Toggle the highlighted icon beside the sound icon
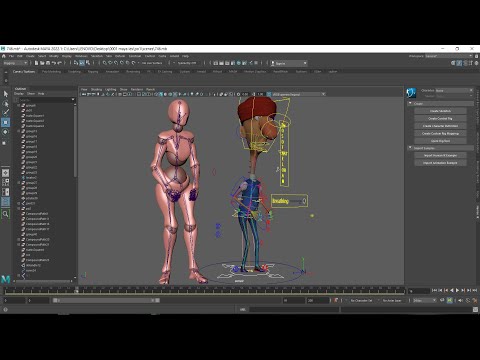Viewport: 480px width, 360px height. tap(450, 300)
